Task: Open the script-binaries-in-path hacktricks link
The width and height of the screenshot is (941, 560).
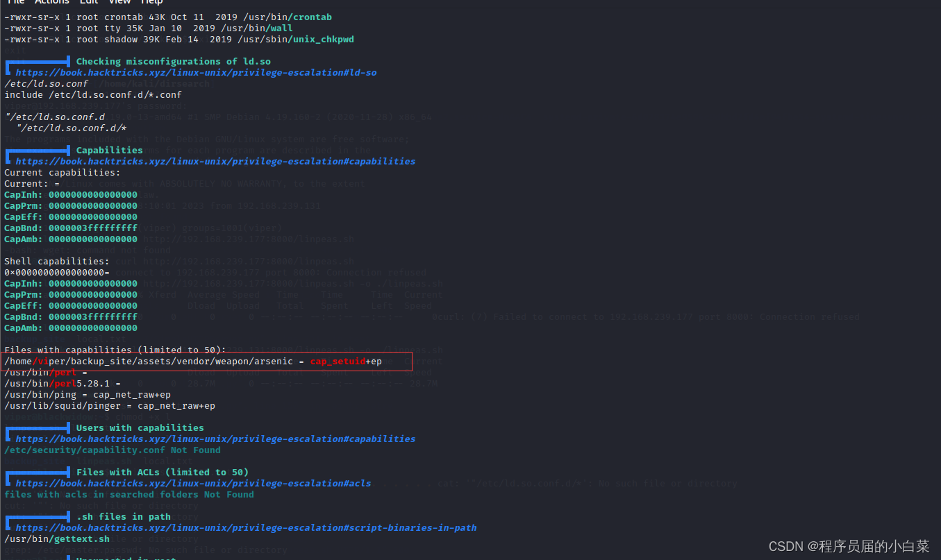Action: [246, 527]
